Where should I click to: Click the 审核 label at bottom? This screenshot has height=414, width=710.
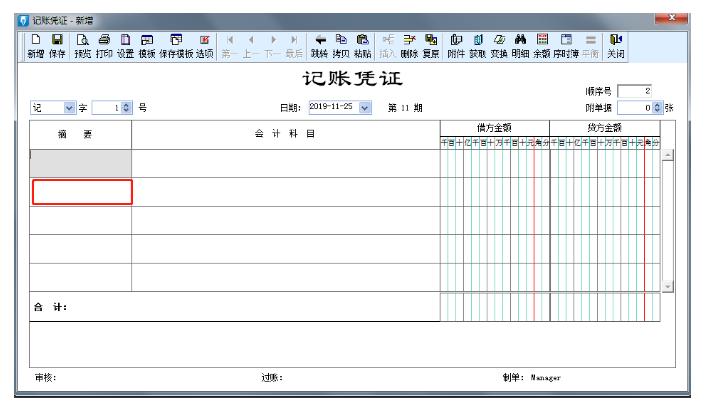click(x=45, y=377)
